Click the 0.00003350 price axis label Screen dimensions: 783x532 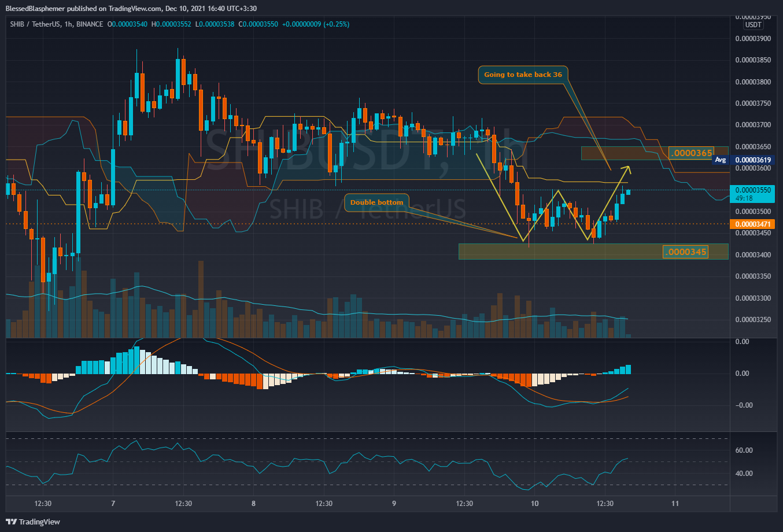click(x=752, y=276)
